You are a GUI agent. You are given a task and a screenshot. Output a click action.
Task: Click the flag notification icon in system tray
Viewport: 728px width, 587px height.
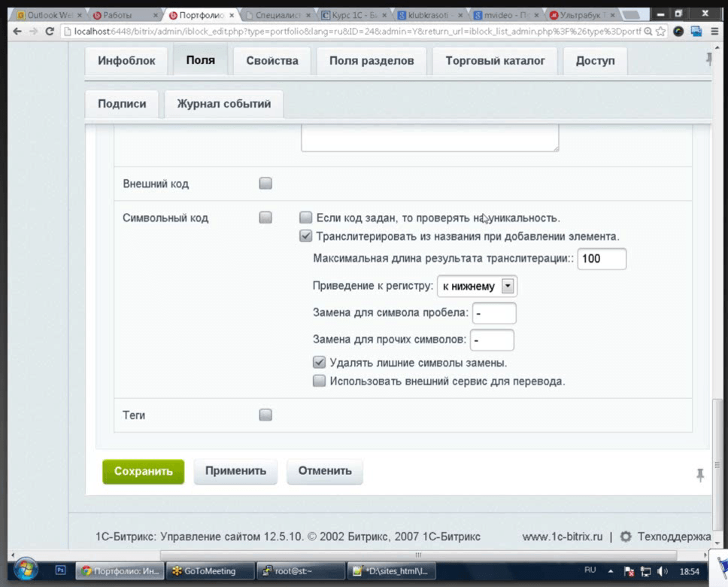tap(629, 571)
